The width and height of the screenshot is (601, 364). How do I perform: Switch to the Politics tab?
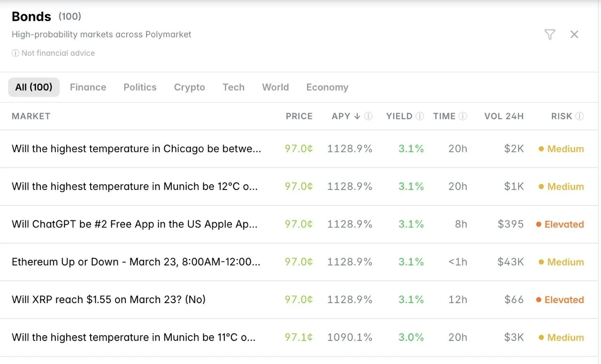140,87
